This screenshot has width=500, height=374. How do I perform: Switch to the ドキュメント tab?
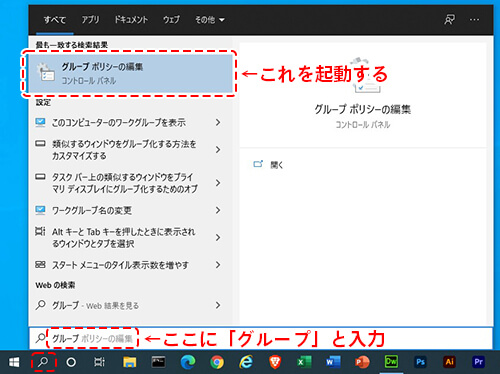coord(131,20)
